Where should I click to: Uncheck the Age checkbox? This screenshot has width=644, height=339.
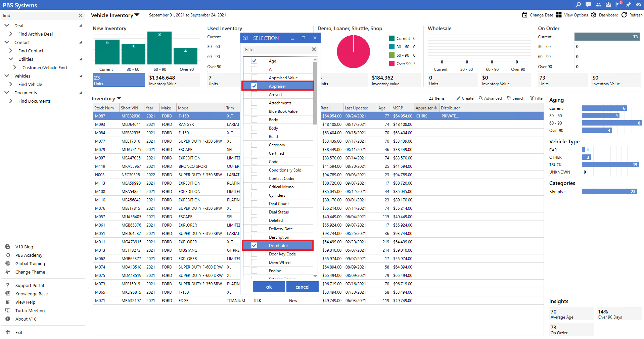click(x=254, y=61)
